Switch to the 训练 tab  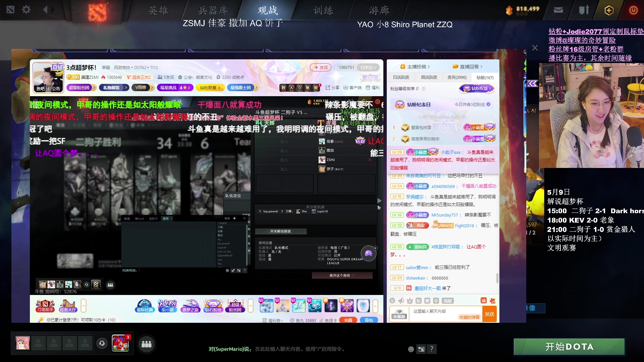(323, 10)
